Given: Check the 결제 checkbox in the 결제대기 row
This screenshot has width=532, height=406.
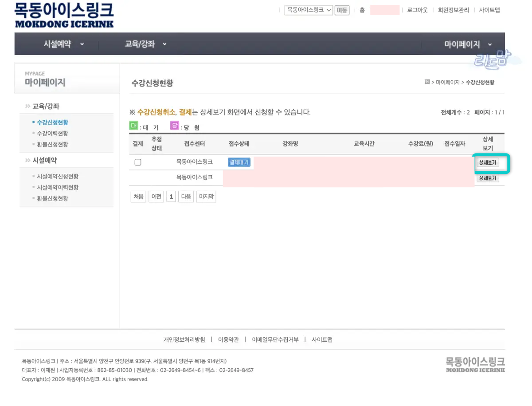Looking at the screenshot, I should (x=138, y=162).
